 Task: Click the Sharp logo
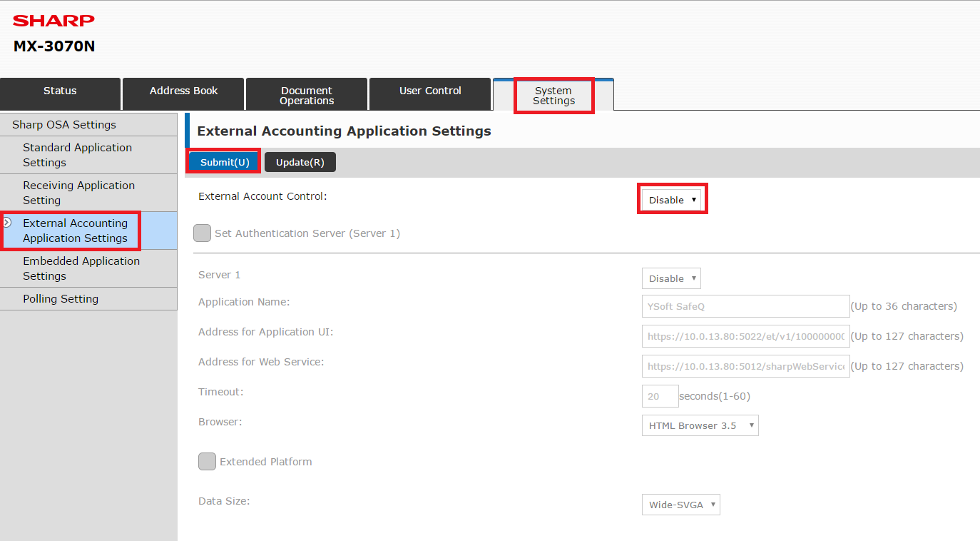[x=53, y=21]
